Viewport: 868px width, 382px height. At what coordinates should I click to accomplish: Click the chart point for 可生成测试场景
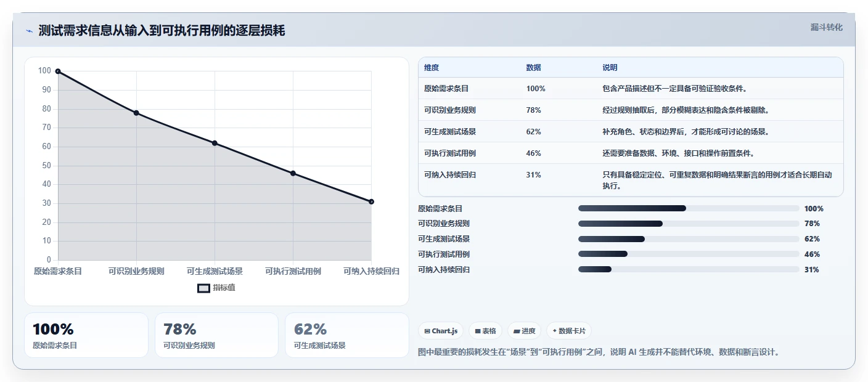(215, 143)
